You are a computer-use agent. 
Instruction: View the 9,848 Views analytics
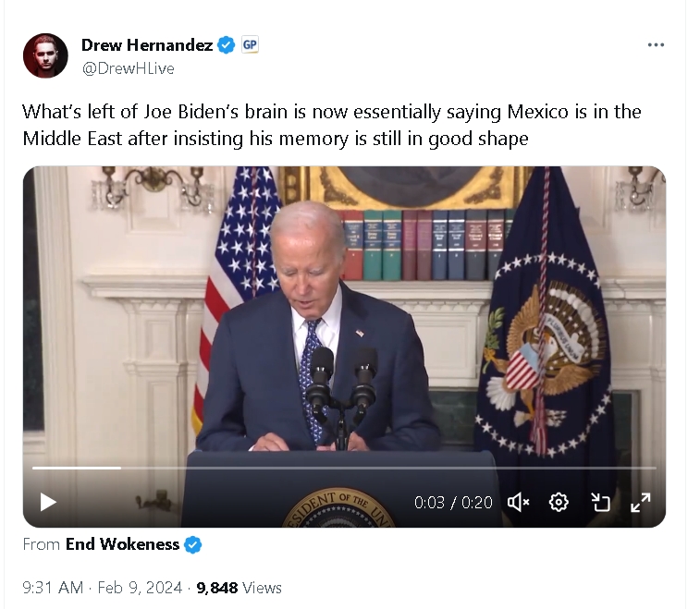[x=239, y=588]
